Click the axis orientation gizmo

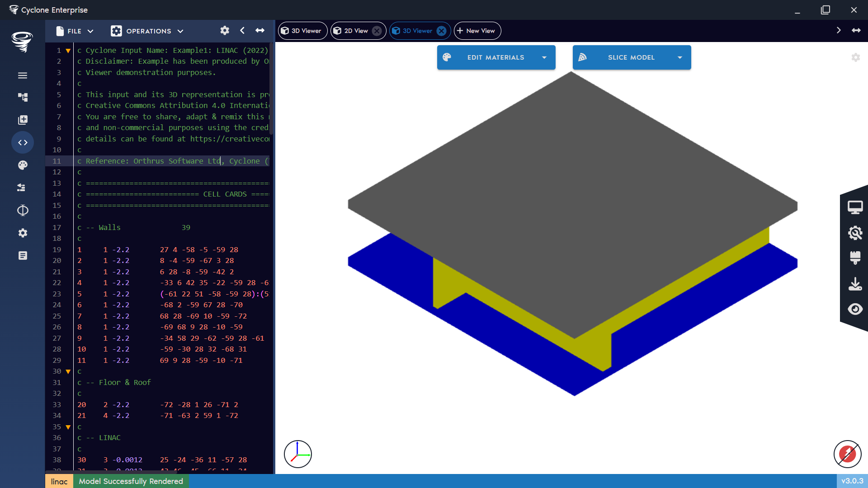coord(297,454)
